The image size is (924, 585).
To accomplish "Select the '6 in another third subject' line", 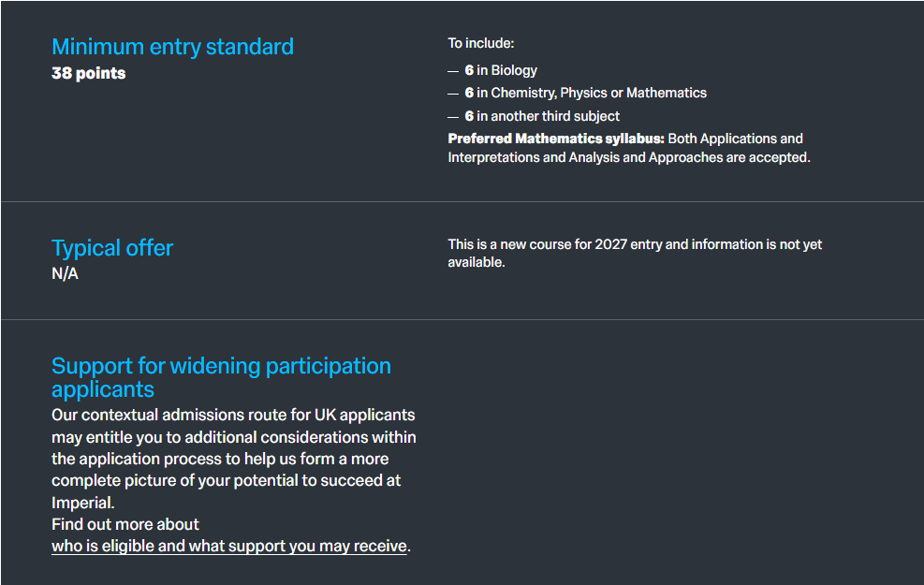I will pos(542,116).
